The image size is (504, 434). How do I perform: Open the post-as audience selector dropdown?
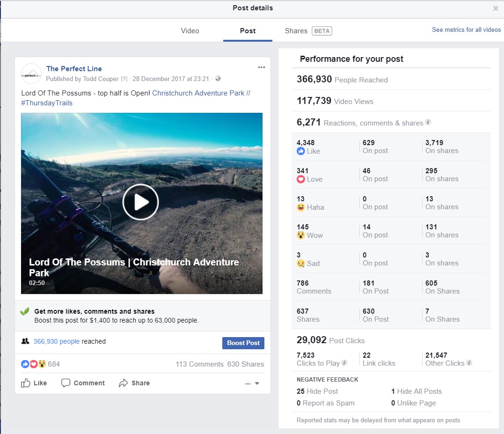point(252,383)
